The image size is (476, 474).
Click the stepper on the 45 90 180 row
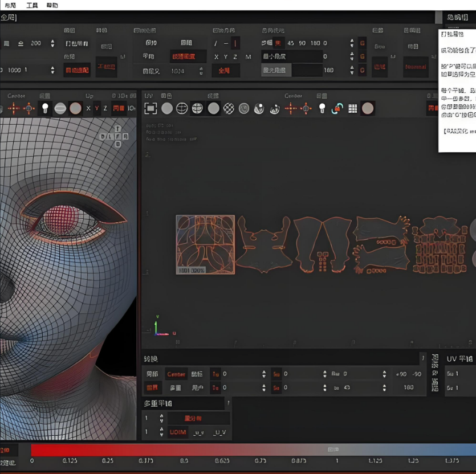352,43
